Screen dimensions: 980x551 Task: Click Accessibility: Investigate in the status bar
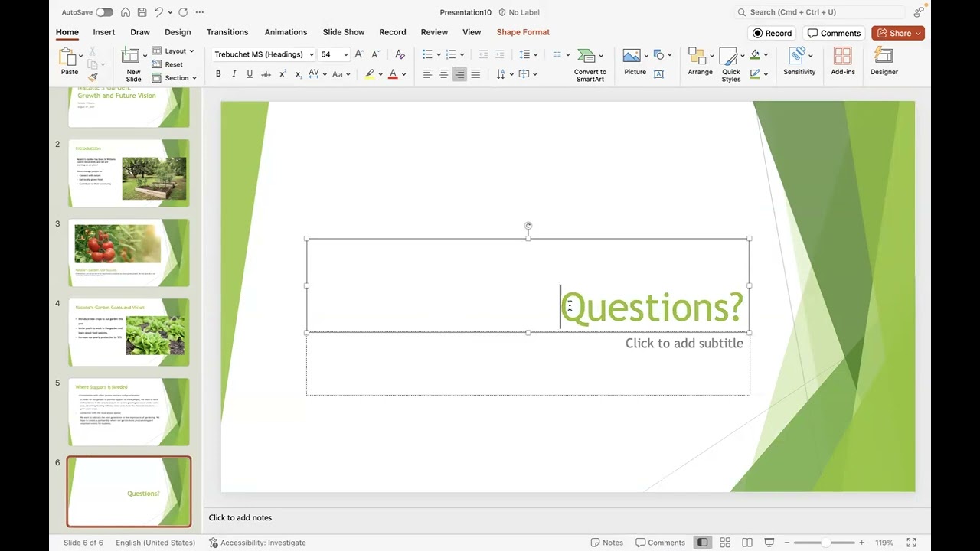click(257, 543)
